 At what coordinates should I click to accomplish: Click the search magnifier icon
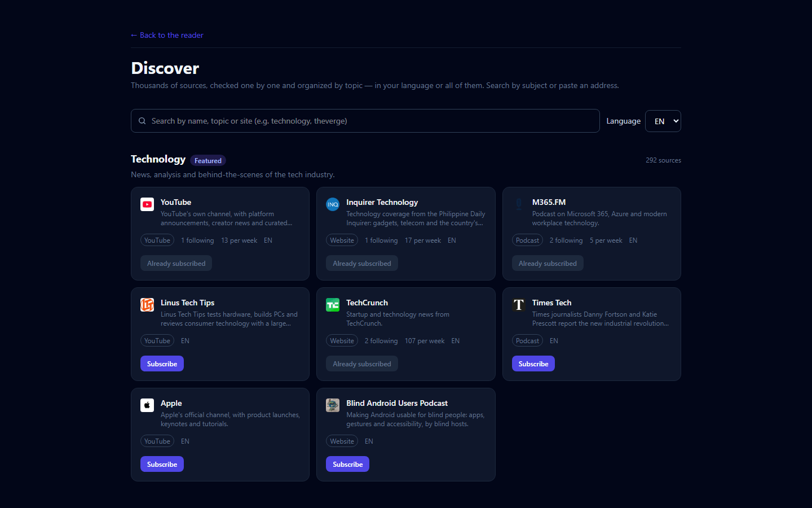142,121
